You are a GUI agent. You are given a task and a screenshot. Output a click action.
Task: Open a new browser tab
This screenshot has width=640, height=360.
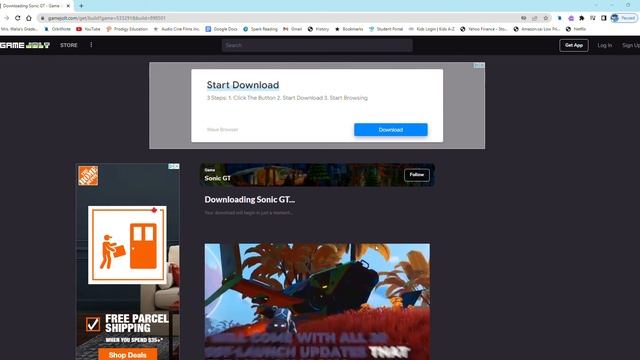coord(81,6)
